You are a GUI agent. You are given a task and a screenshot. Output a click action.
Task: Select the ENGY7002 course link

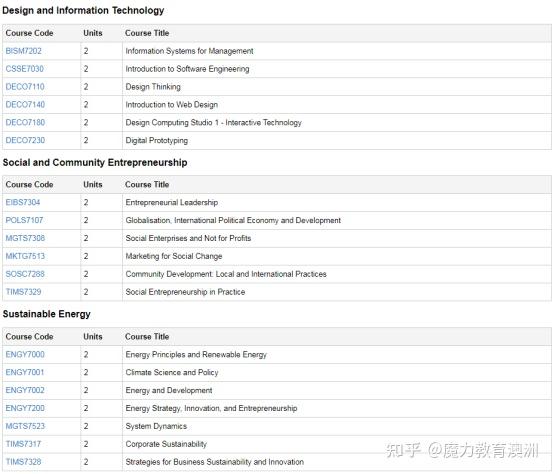[x=25, y=390]
